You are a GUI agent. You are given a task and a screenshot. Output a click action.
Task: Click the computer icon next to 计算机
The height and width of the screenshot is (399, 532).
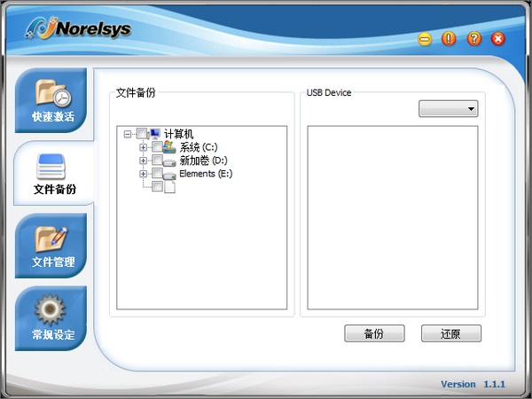(x=154, y=134)
